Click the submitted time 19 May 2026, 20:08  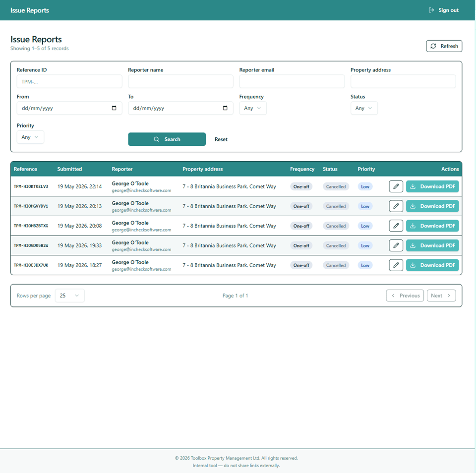79,226
